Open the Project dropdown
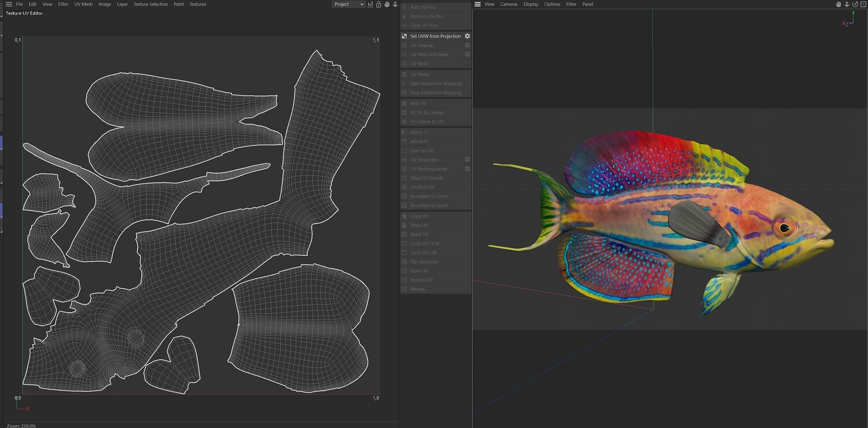Screen dimensions: 868x428 [349, 4]
